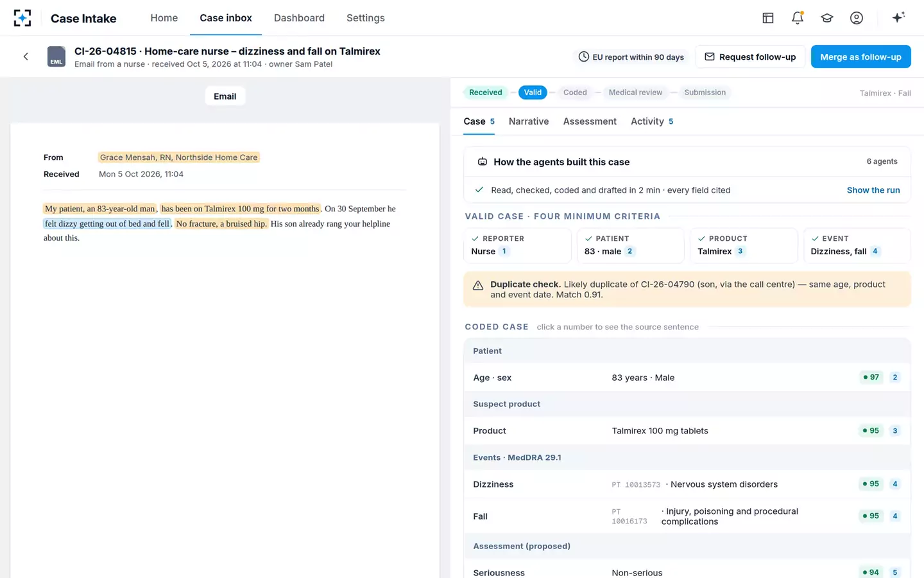Open the AI sparkle assistant icon
The image size is (924, 578).
point(898,17)
